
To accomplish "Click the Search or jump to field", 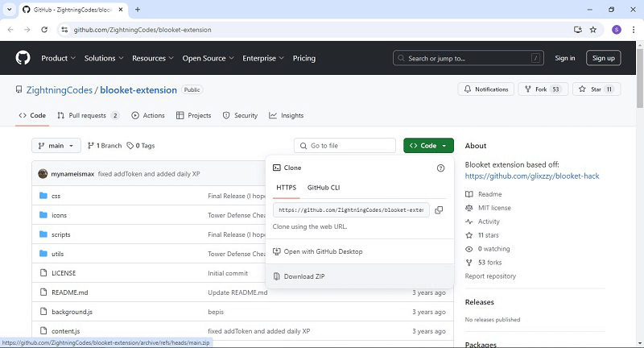I will point(469,58).
